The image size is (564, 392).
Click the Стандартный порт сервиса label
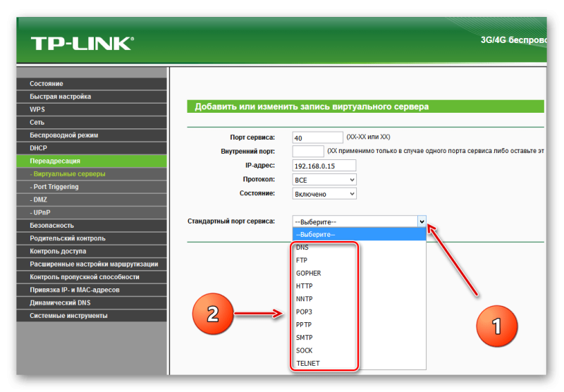coord(231,221)
